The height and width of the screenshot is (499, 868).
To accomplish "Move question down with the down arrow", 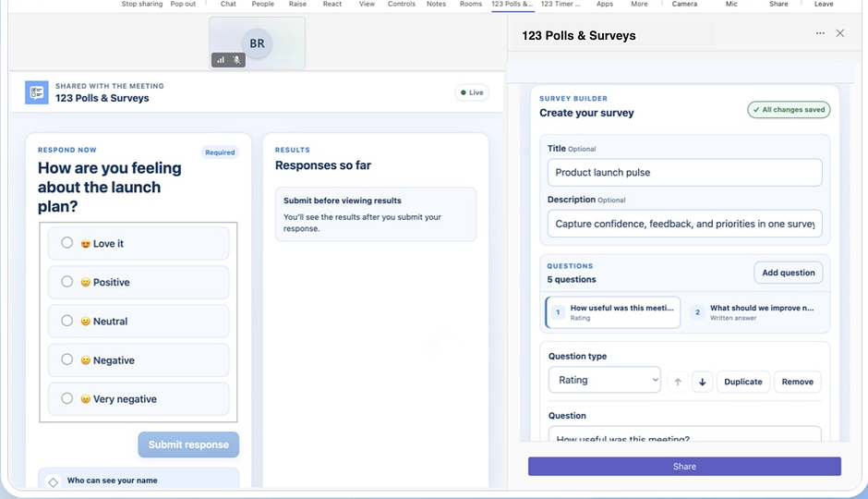I will 702,382.
